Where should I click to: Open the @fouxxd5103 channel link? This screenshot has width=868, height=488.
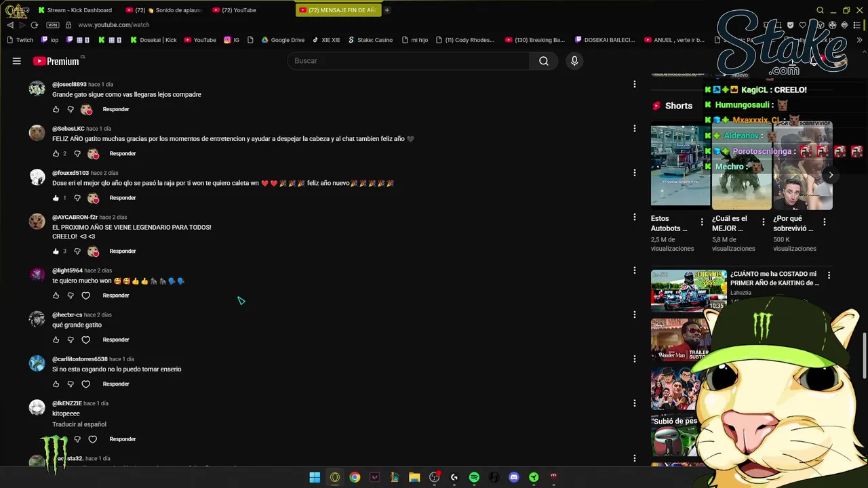point(71,173)
